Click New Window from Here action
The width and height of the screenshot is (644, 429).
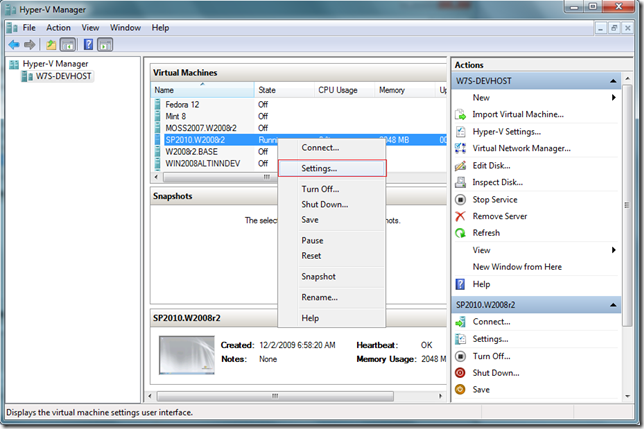click(517, 267)
